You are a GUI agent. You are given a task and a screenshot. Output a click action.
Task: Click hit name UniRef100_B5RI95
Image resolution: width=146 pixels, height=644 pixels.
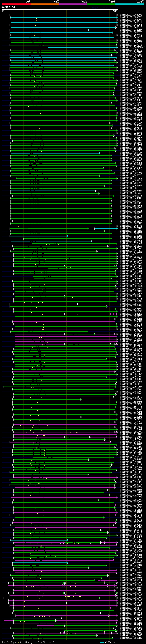[131, 404]
